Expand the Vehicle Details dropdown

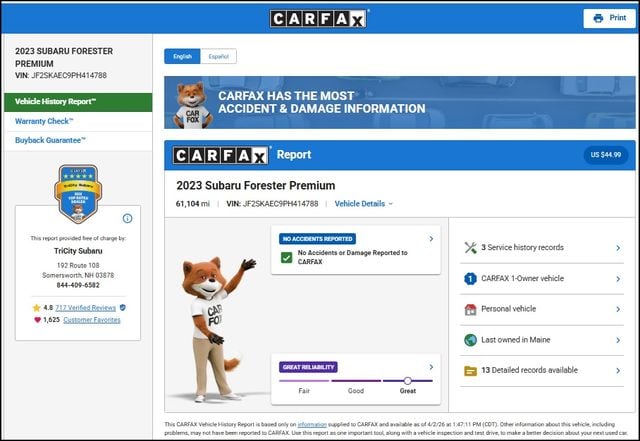coord(363,204)
